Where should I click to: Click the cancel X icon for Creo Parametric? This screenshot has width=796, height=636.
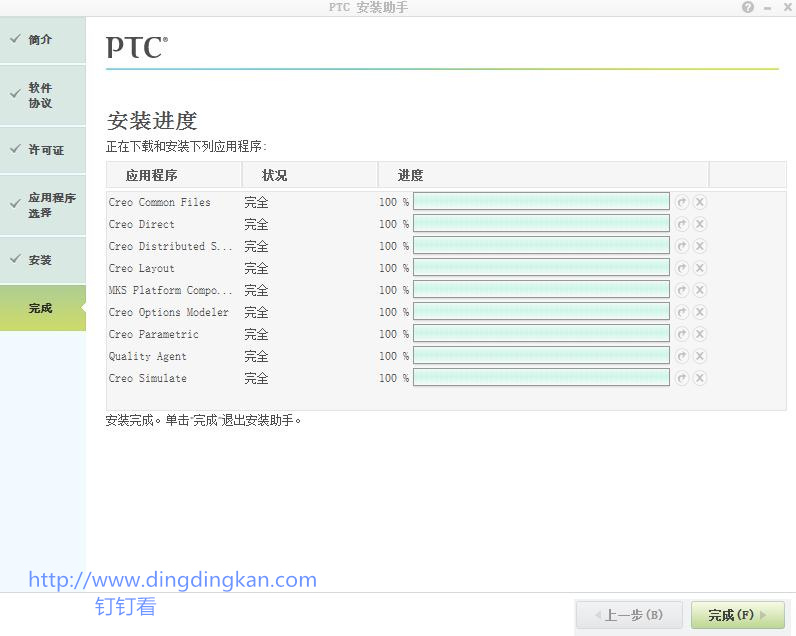coord(700,334)
